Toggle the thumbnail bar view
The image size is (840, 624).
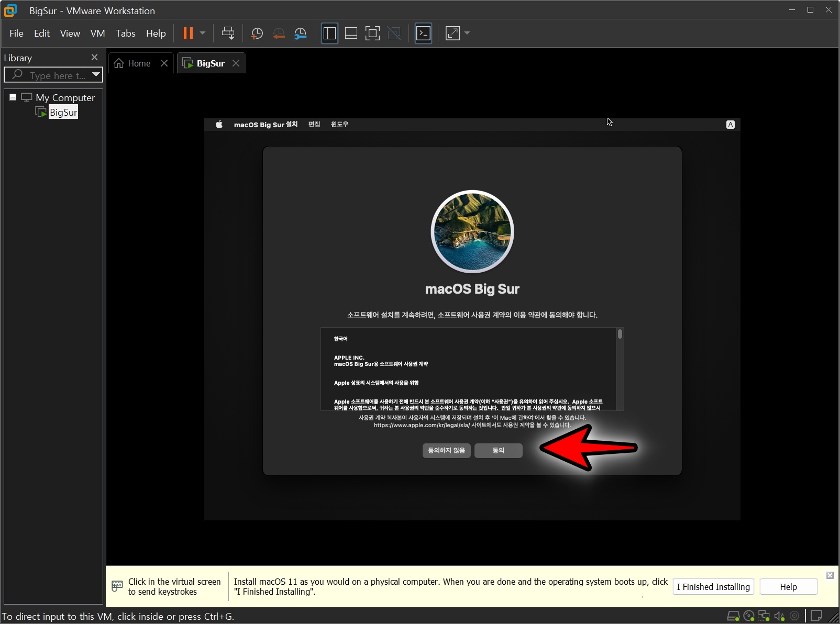coord(351,34)
